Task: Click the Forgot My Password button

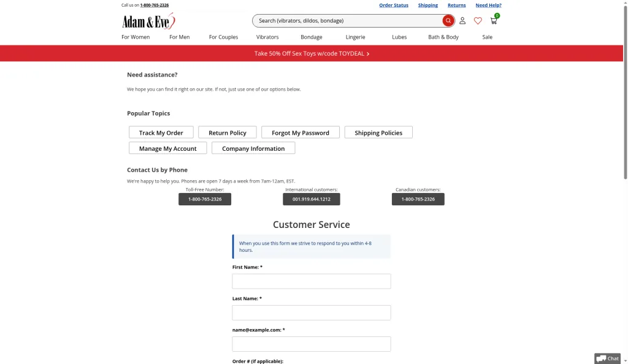Action: pos(301,132)
